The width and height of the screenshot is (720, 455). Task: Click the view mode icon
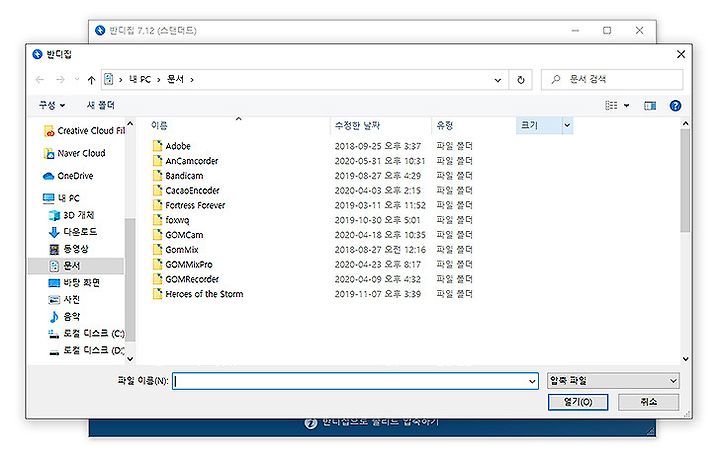click(x=611, y=106)
